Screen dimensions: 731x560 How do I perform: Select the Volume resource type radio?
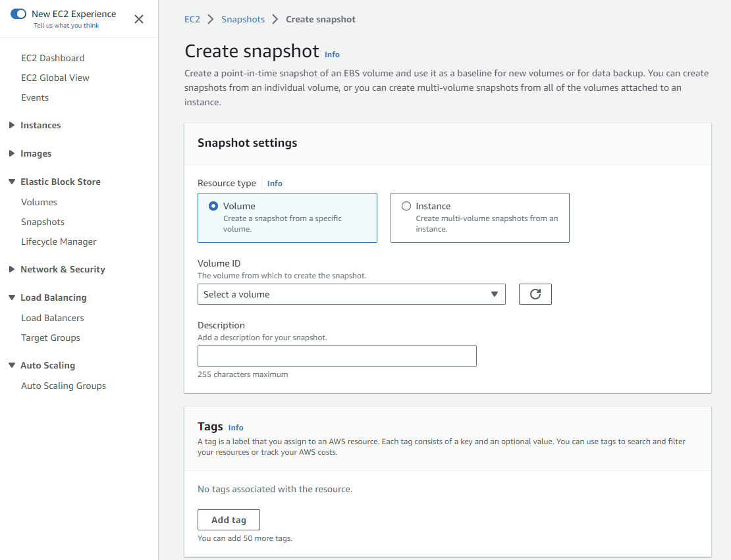[x=213, y=206]
